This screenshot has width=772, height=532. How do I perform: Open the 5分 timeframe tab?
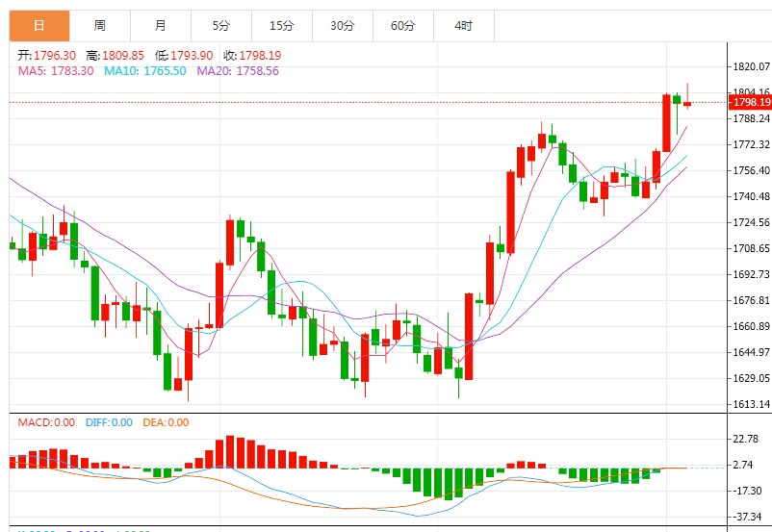point(221,26)
